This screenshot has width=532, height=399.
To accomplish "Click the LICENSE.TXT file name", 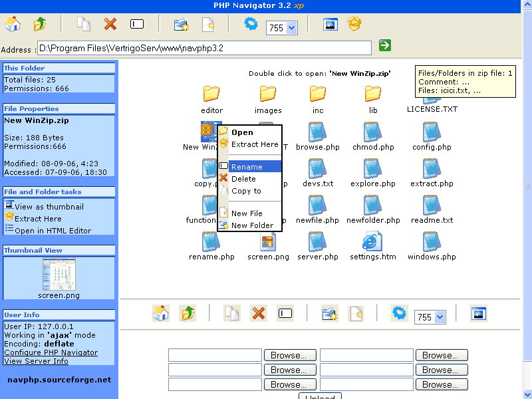I will coord(432,109).
